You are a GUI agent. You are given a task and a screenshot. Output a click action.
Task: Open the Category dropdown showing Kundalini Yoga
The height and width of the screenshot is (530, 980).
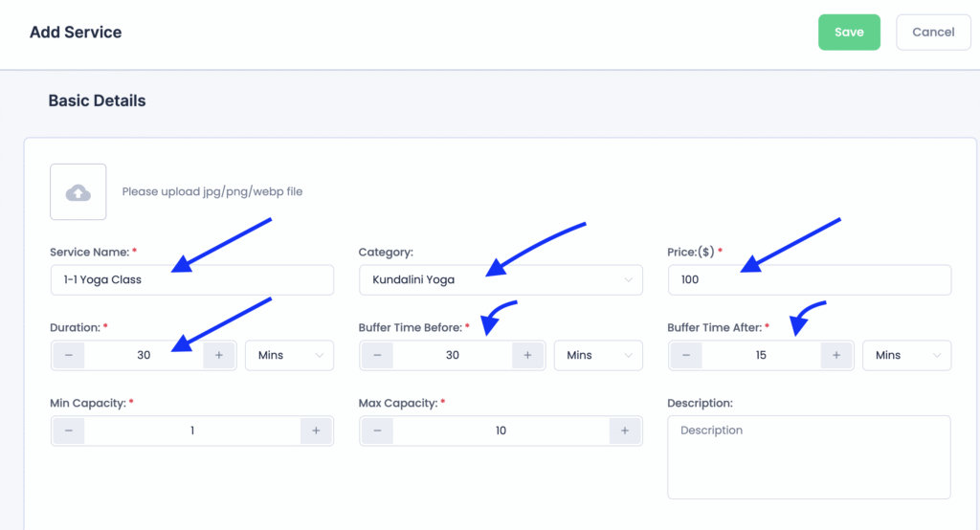pyautogui.click(x=501, y=280)
